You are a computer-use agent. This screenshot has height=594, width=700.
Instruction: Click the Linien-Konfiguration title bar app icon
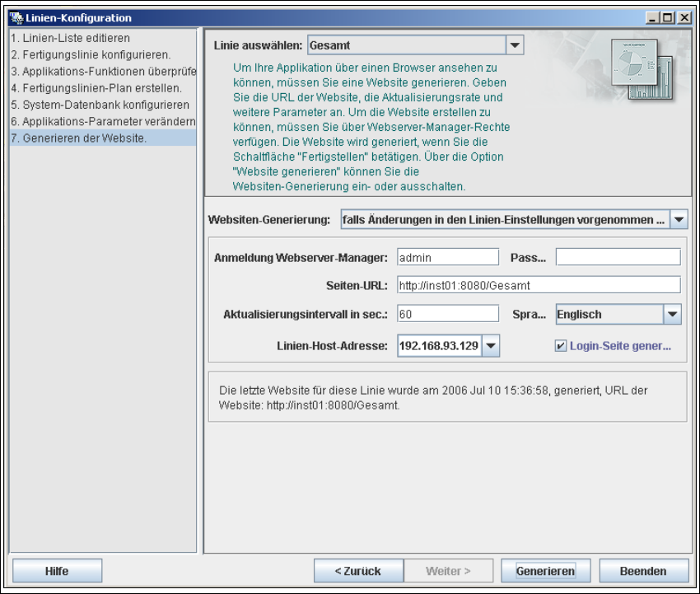click(16, 18)
